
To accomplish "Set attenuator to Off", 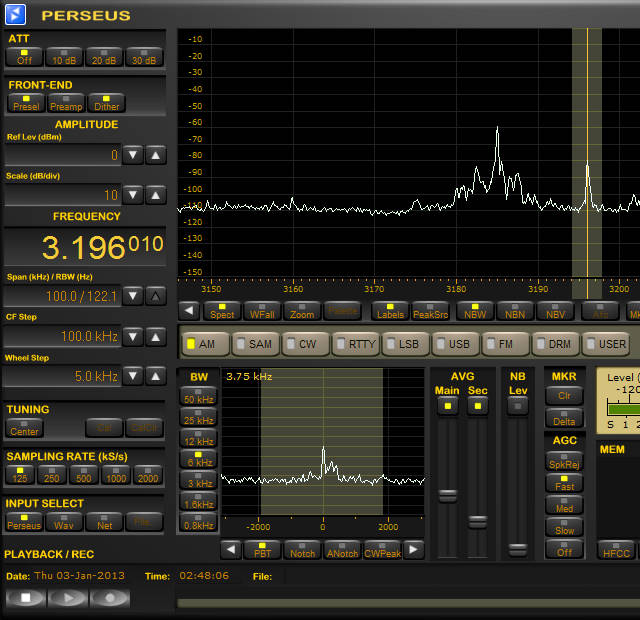I will pos(24,57).
